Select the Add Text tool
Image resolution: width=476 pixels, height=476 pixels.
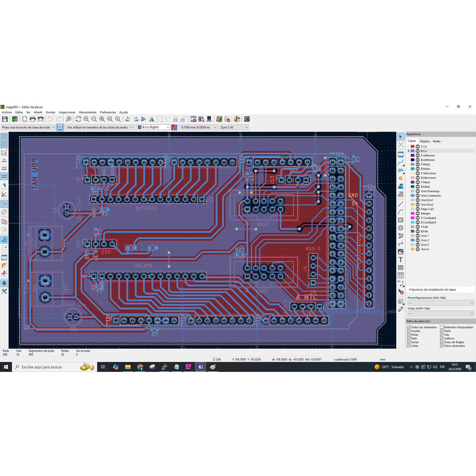point(400,260)
